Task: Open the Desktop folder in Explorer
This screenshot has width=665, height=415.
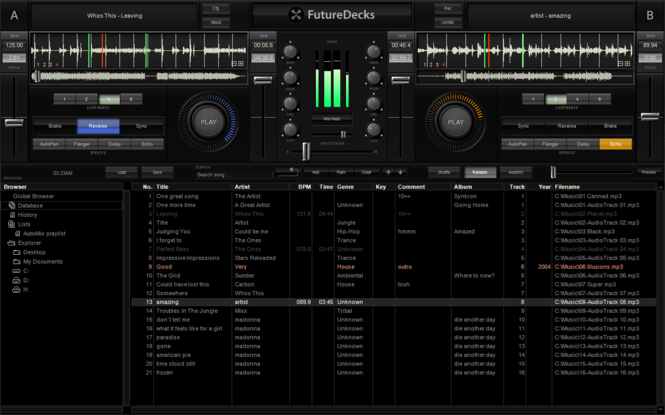Action: click(x=29, y=252)
